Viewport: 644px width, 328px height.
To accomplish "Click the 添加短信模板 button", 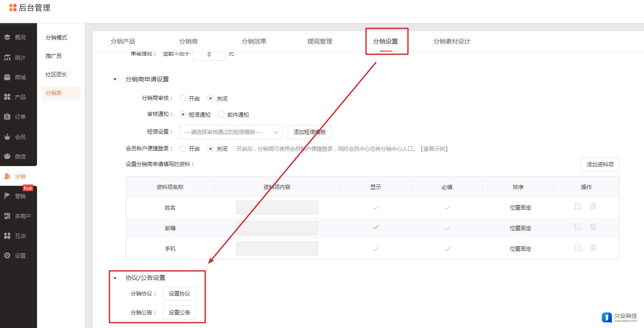I will (x=310, y=132).
